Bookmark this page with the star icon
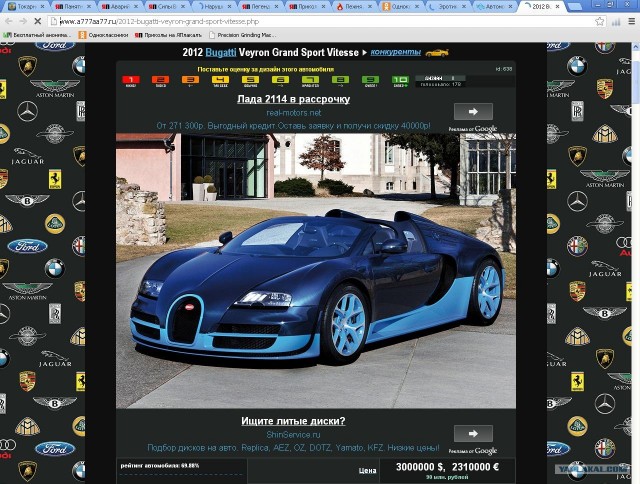Screen dimensions: 640x484 click(600, 22)
